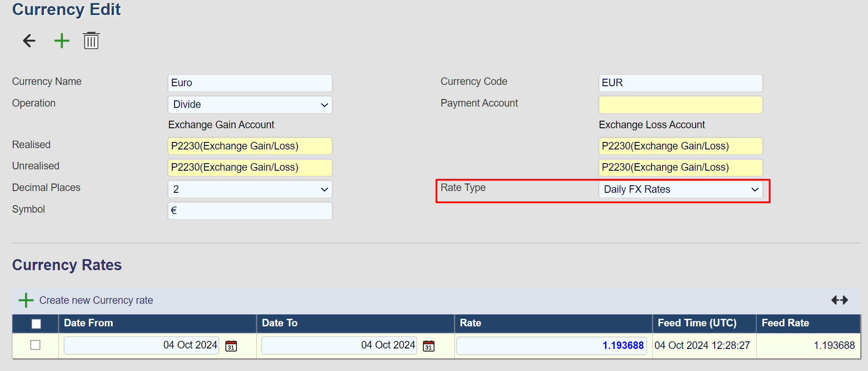
Task: Click the Rate column header
Action: pyautogui.click(x=470, y=323)
